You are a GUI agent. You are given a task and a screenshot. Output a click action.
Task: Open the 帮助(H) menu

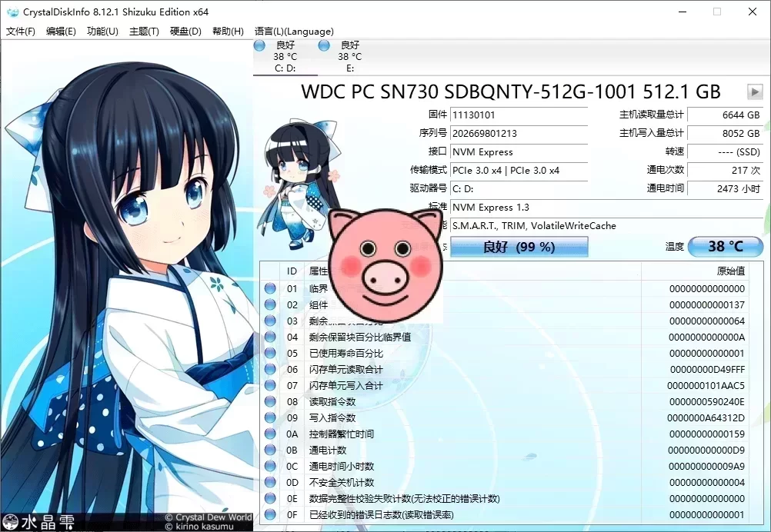click(229, 32)
